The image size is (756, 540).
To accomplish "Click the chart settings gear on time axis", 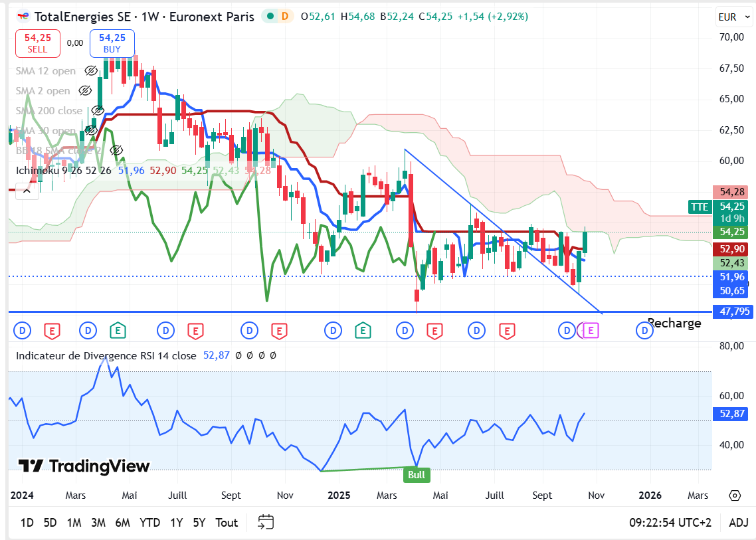I will [735, 495].
